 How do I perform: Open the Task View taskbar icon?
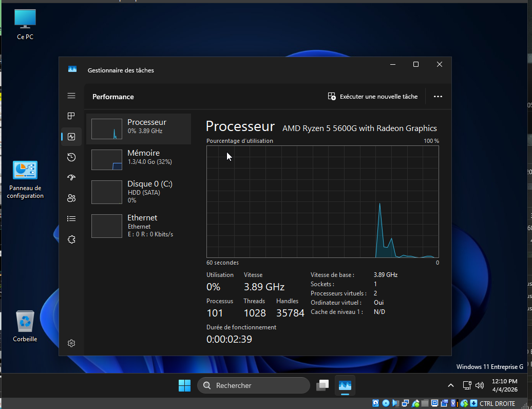pos(322,385)
